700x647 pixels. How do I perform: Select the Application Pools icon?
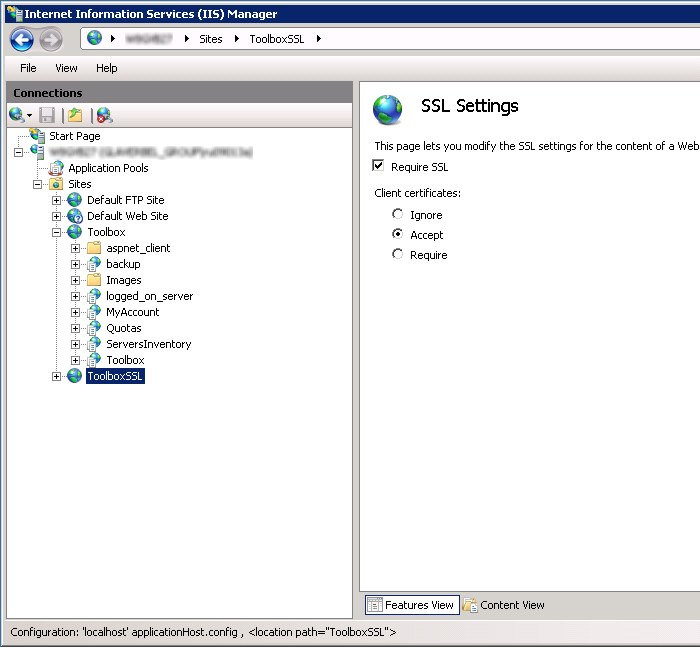pos(56,168)
